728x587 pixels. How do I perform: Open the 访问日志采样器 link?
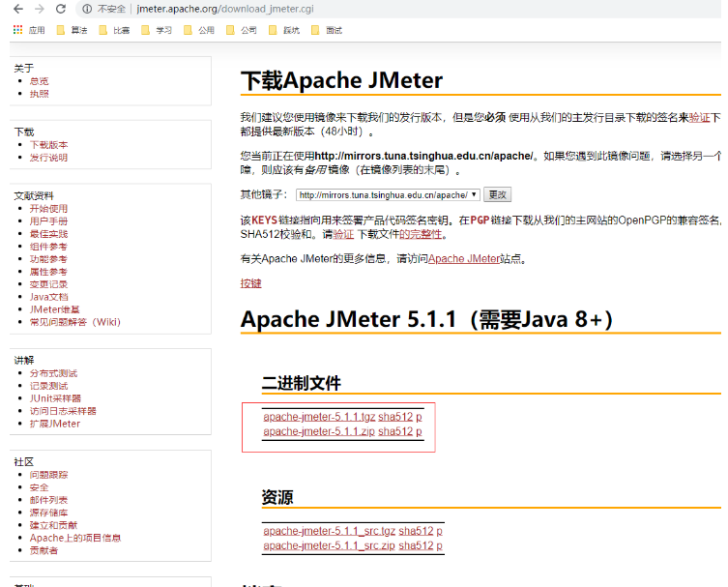63,411
